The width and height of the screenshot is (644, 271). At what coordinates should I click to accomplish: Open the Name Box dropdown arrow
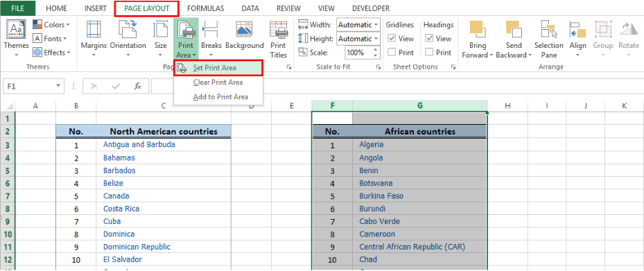tap(58, 86)
